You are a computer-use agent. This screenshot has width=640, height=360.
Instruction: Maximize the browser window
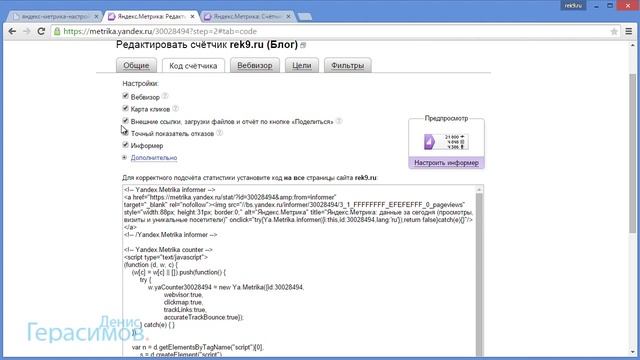[x=610, y=6]
